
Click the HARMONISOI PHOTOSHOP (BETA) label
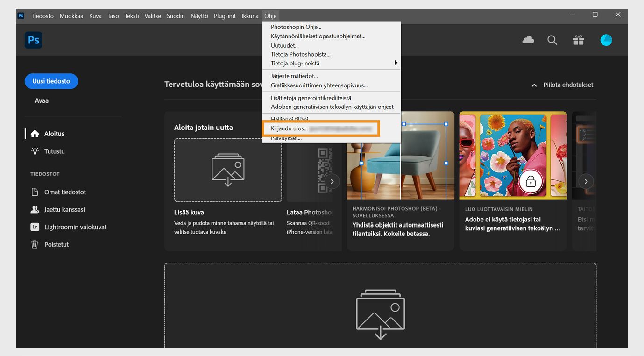(396, 212)
